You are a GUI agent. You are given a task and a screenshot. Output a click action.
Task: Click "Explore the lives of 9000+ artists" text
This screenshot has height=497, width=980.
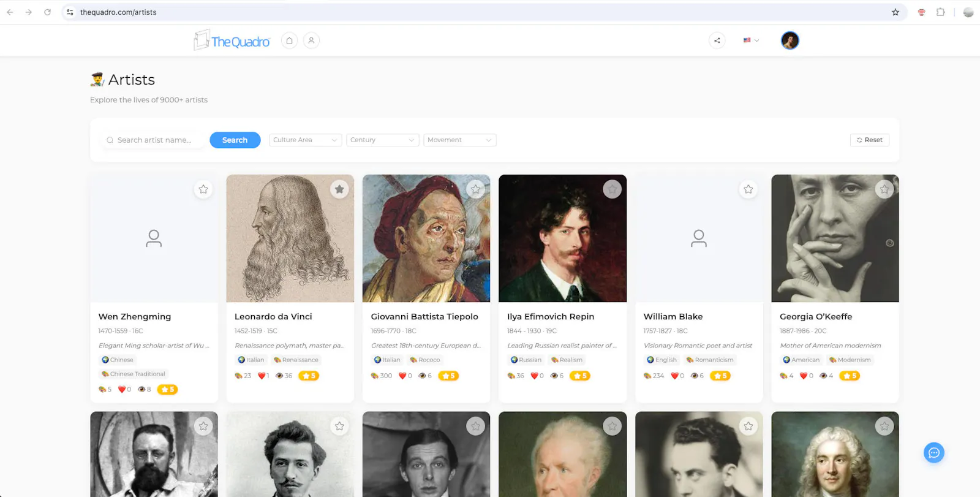click(x=149, y=100)
